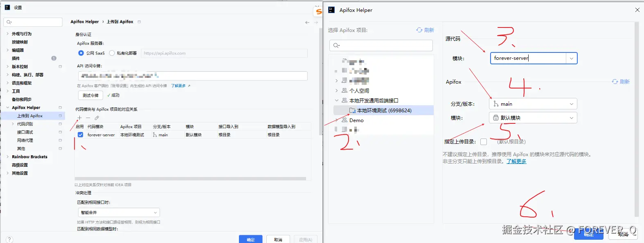This screenshot has height=243, width=644.
Task: Click the 测试令牌 button
Action: (x=90, y=95)
